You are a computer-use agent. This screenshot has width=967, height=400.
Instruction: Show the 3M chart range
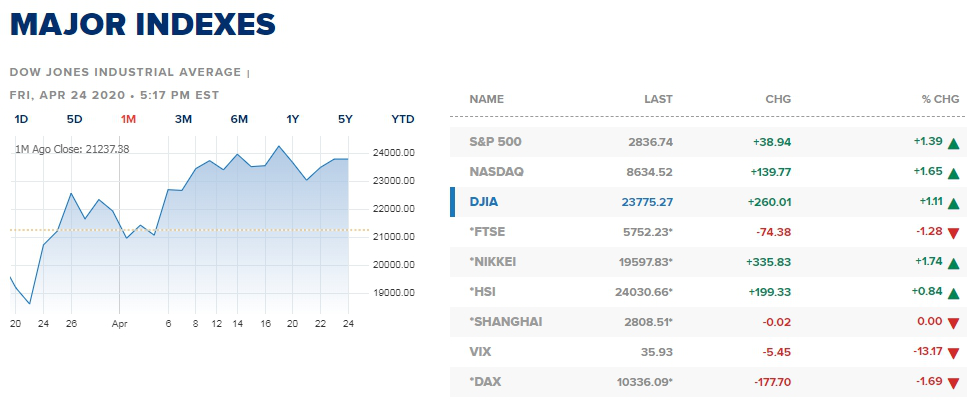click(183, 119)
